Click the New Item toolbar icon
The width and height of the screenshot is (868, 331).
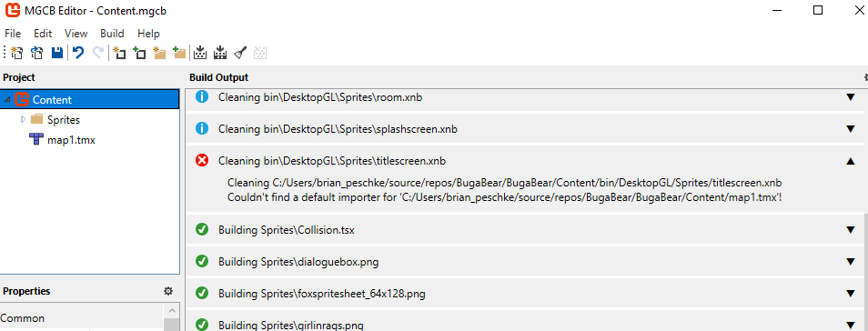(119, 53)
